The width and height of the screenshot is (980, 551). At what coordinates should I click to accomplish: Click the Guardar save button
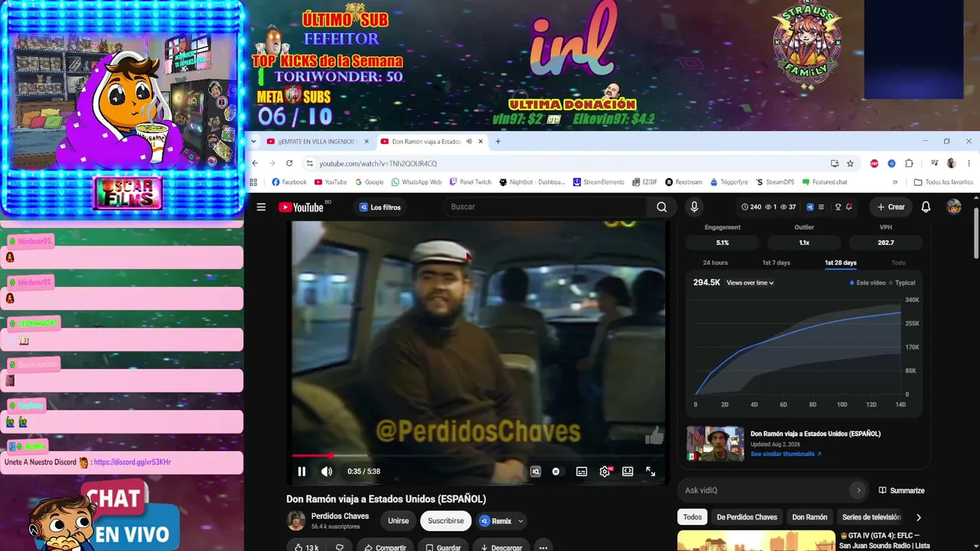(443, 546)
